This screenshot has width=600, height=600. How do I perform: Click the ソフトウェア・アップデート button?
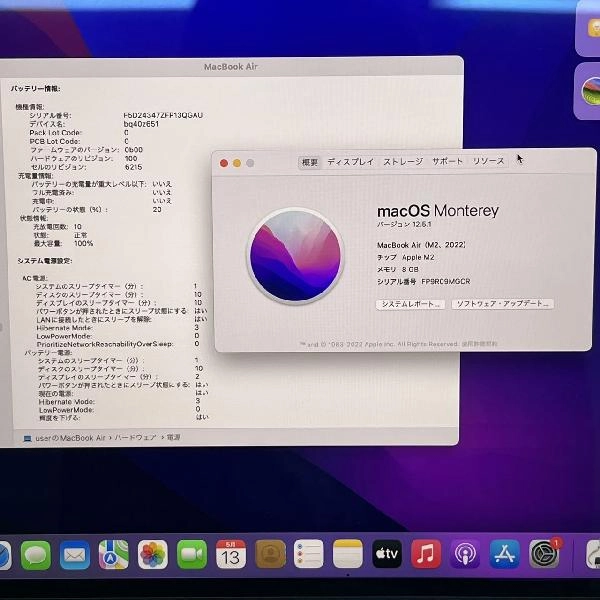503,304
